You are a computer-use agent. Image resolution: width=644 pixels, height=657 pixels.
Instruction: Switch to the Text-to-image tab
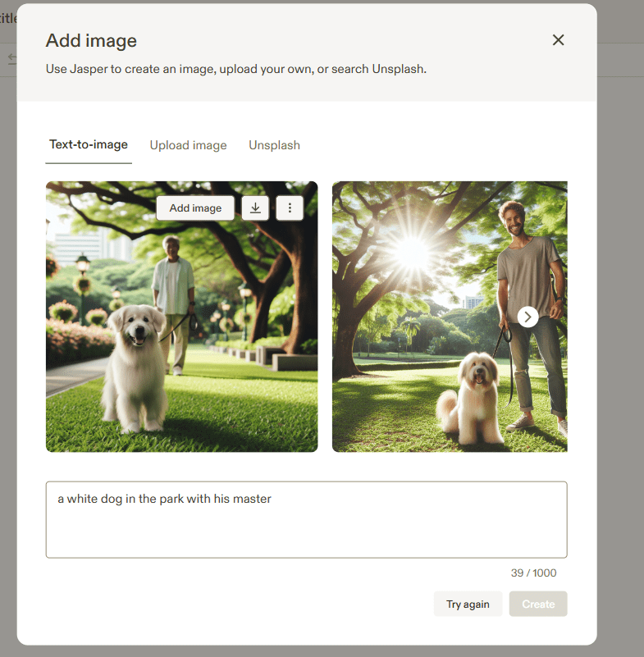click(89, 145)
